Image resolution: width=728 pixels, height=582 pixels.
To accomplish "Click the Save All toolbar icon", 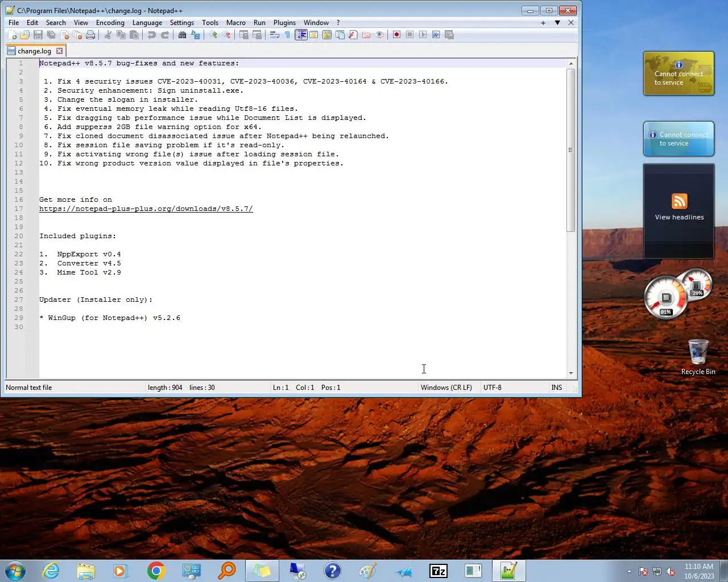I will [51, 35].
